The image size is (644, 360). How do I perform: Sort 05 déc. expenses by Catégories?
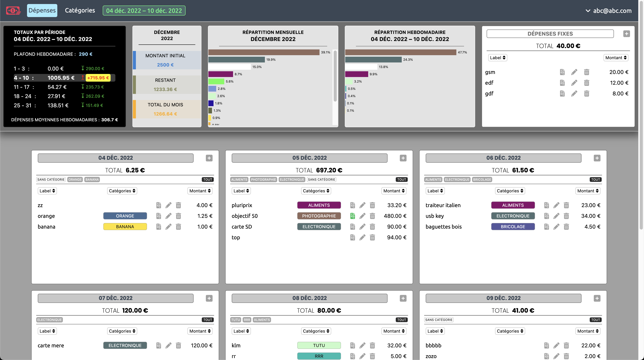316,191
